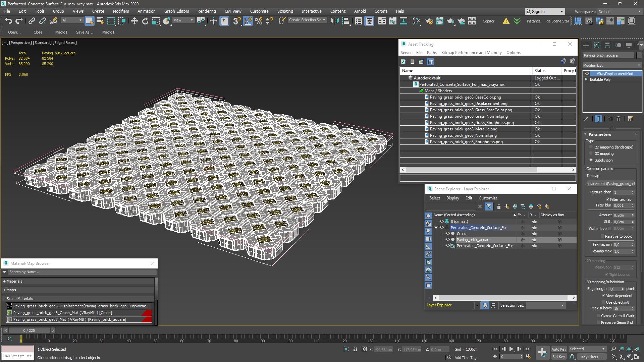Click the Layer Explorer horizontal scrollbar
Image resolution: width=644 pixels, height=362 pixels.
(505, 298)
